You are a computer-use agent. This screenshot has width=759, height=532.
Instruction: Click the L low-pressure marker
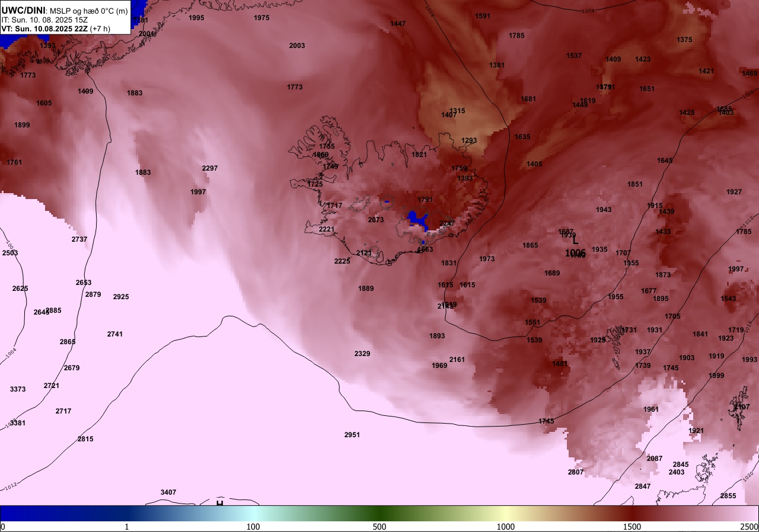pos(575,241)
